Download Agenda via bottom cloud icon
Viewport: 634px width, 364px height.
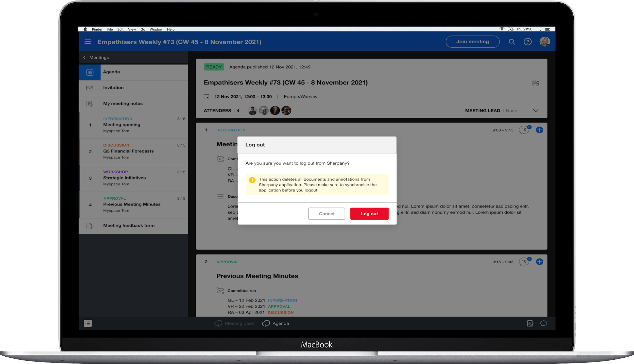click(x=266, y=323)
